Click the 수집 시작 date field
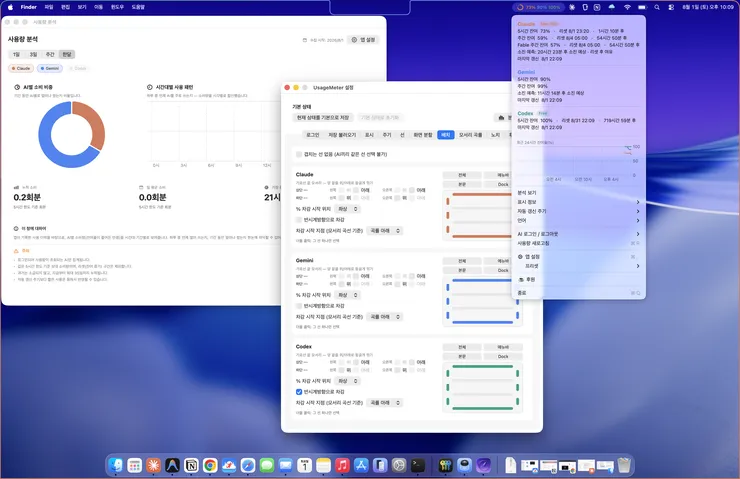The image size is (740, 479). (323, 40)
